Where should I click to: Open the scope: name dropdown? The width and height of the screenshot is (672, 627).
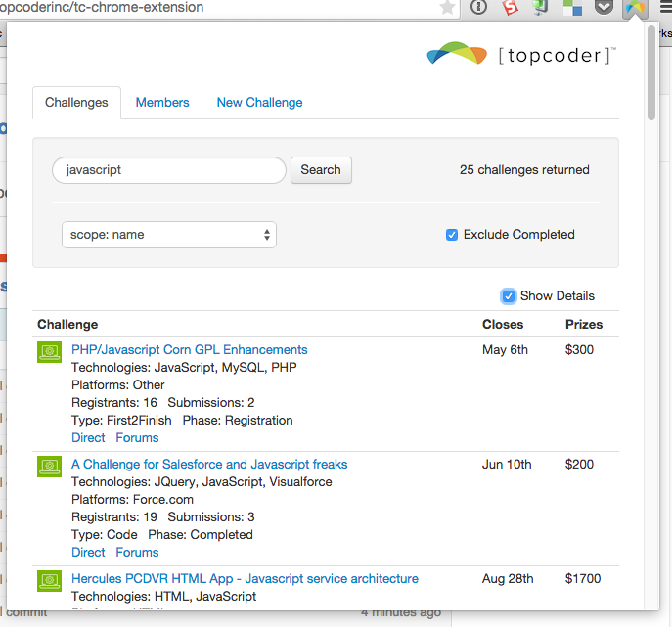(169, 235)
